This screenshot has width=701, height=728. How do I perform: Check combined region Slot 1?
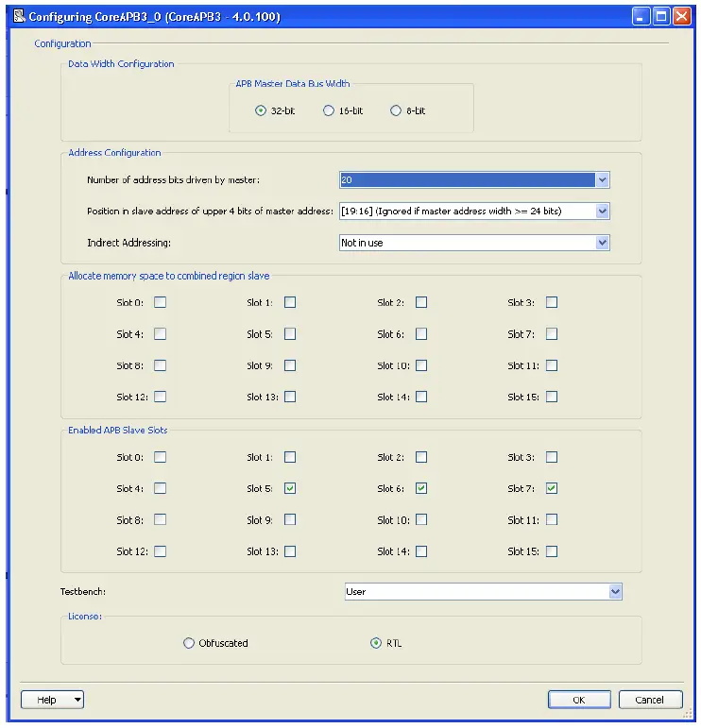pos(290,302)
